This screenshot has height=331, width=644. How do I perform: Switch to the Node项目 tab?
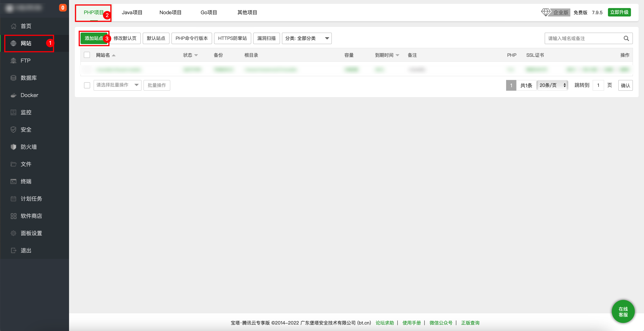pos(170,12)
